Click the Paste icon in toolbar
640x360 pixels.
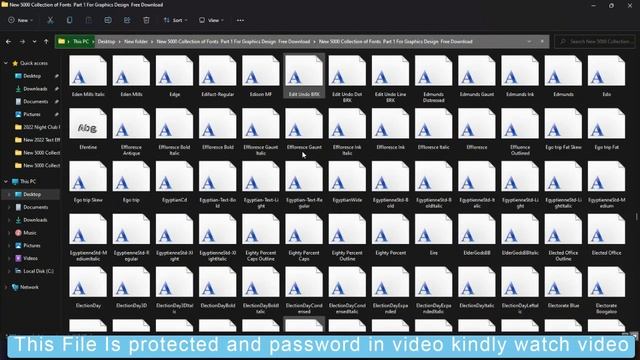pos(89,20)
